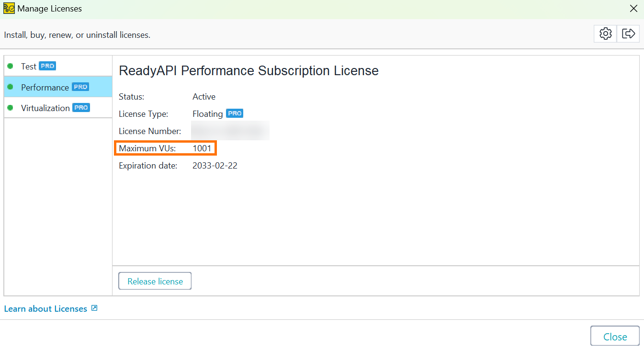Viewport: 644px width, 350px height.
Task: Click the green status dot beside Test
Action: tap(11, 66)
